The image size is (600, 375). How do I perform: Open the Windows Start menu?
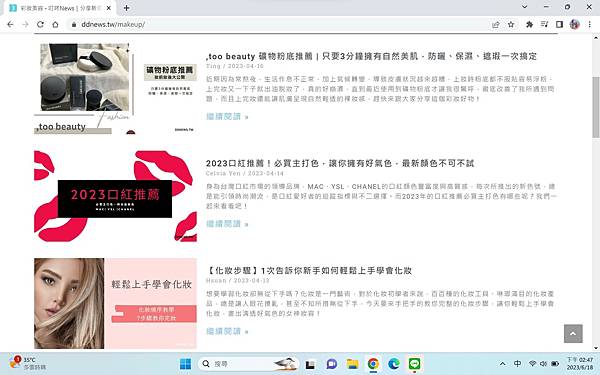pyautogui.click(x=185, y=364)
